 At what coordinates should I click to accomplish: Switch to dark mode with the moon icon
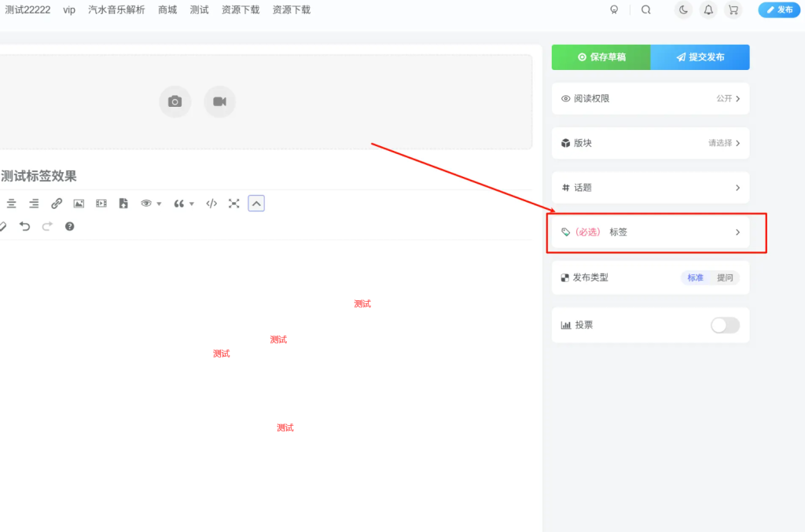[x=683, y=9]
